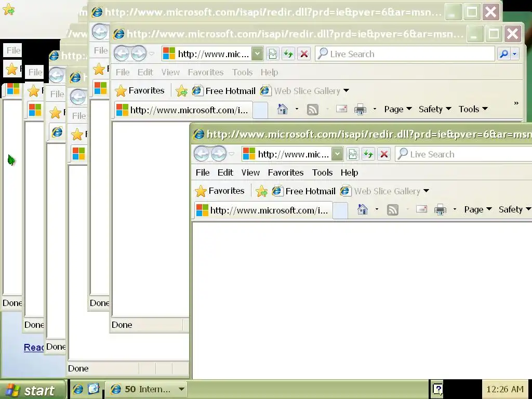Toggle Compatibility View in the front window
The height and width of the screenshot is (399, 532).
coord(353,154)
